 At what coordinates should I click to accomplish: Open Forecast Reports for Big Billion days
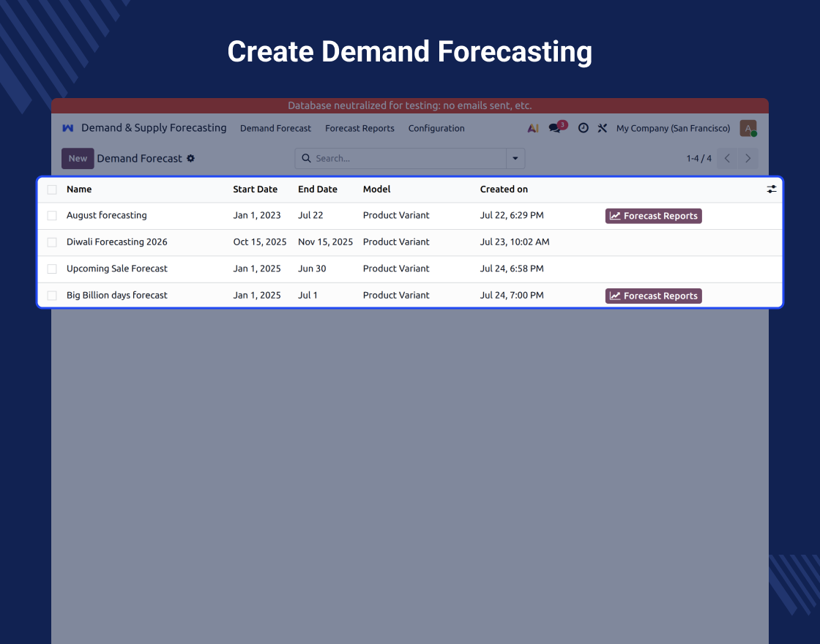coord(654,296)
